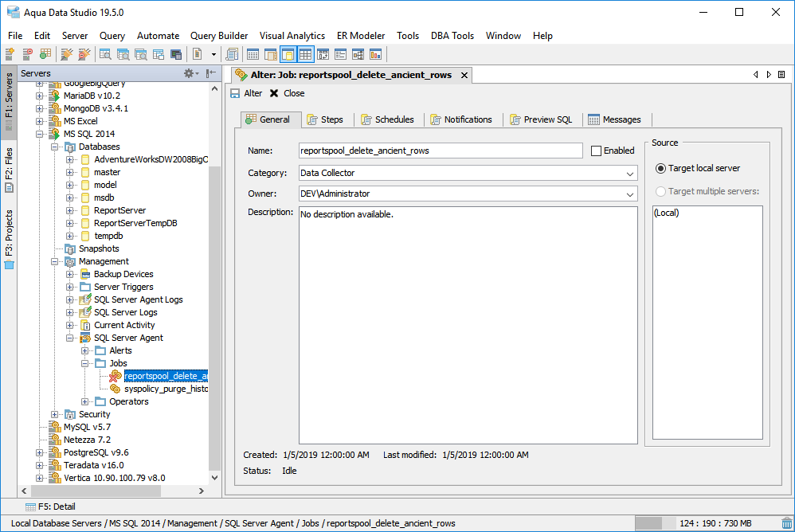Open the Owner dropdown
The width and height of the screenshot is (795, 532).
coord(630,194)
